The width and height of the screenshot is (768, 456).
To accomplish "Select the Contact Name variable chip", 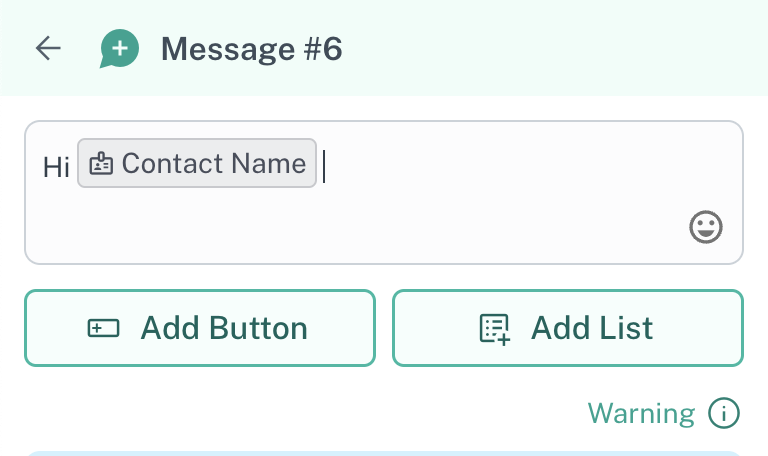I will (197, 164).
